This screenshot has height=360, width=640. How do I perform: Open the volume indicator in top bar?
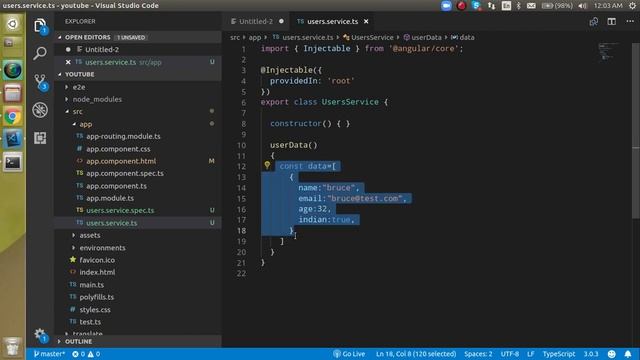click(582, 6)
